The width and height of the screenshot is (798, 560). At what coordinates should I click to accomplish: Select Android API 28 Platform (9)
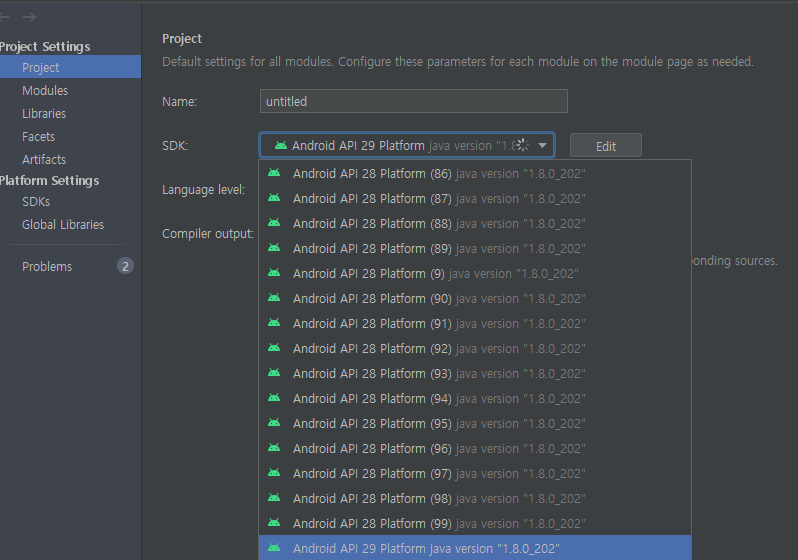coord(475,273)
